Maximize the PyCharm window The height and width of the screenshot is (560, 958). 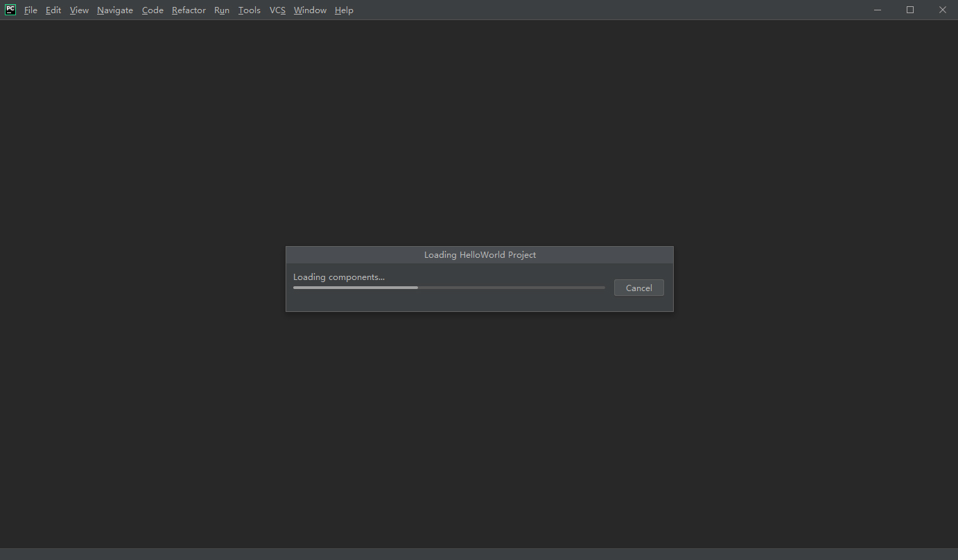pyautogui.click(x=910, y=10)
